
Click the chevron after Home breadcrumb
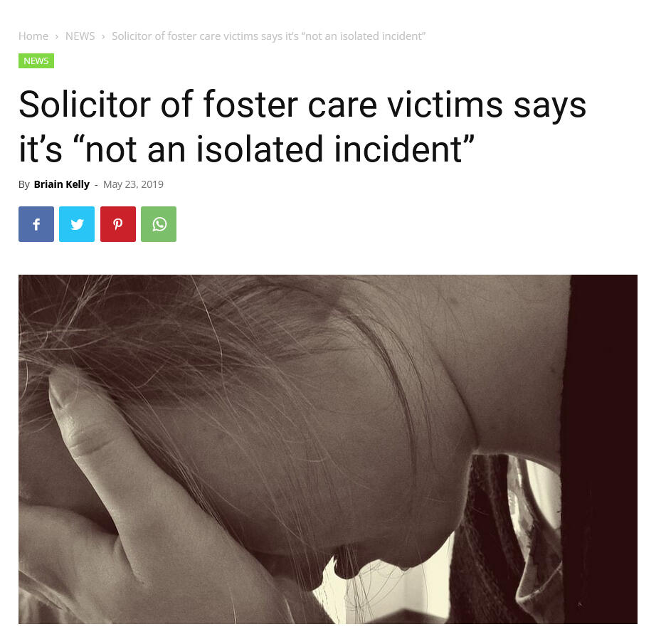coord(56,36)
